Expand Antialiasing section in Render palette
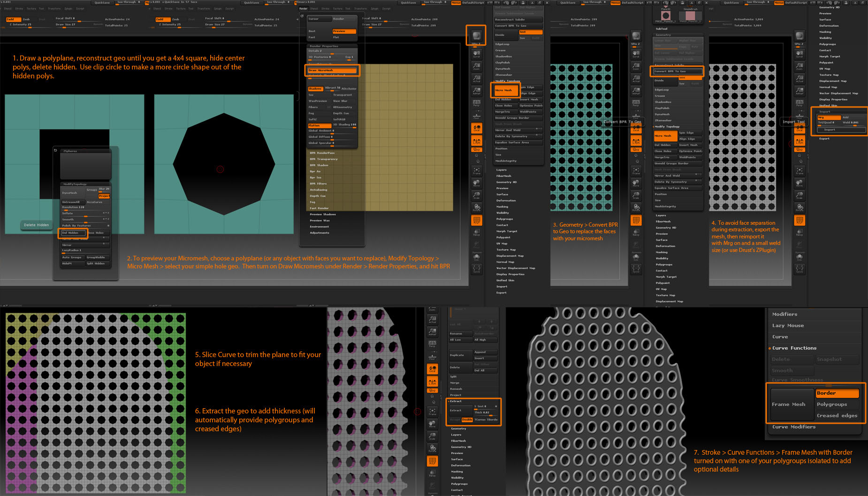This screenshot has width=868, height=496. pyautogui.click(x=319, y=190)
